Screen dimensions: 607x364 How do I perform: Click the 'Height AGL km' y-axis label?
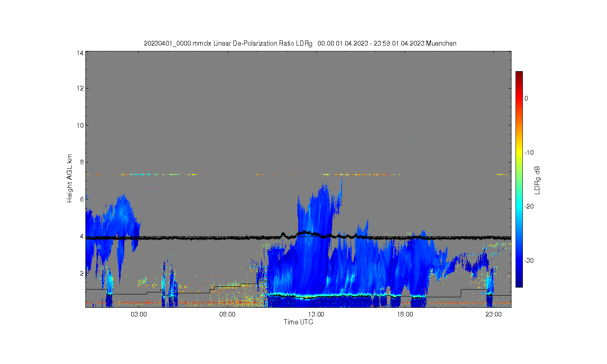coord(70,178)
